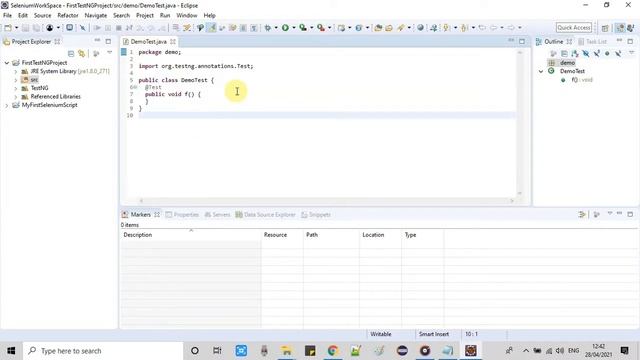The height and width of the screenshot is (360, 640).
Task: Switch to the Debug perspective icon
Action: 631,28
